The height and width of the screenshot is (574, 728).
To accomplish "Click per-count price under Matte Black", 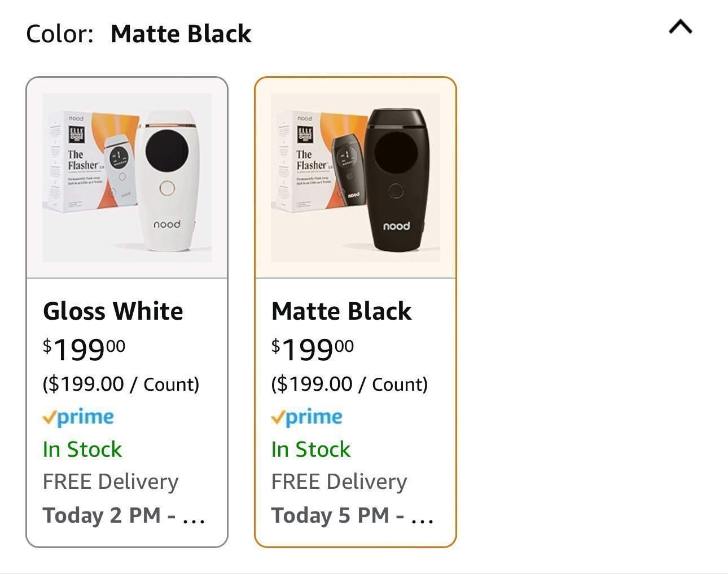I will click(350, 384).
